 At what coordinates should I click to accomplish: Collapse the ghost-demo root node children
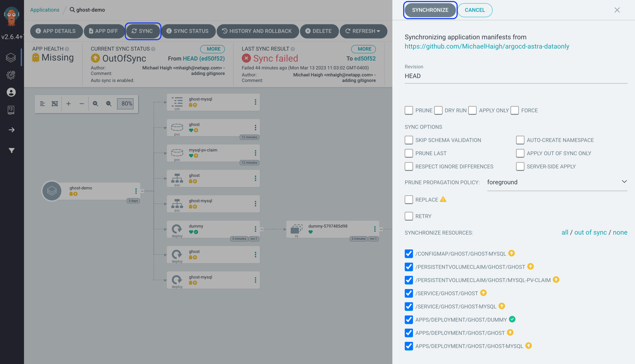pos(142,191)
